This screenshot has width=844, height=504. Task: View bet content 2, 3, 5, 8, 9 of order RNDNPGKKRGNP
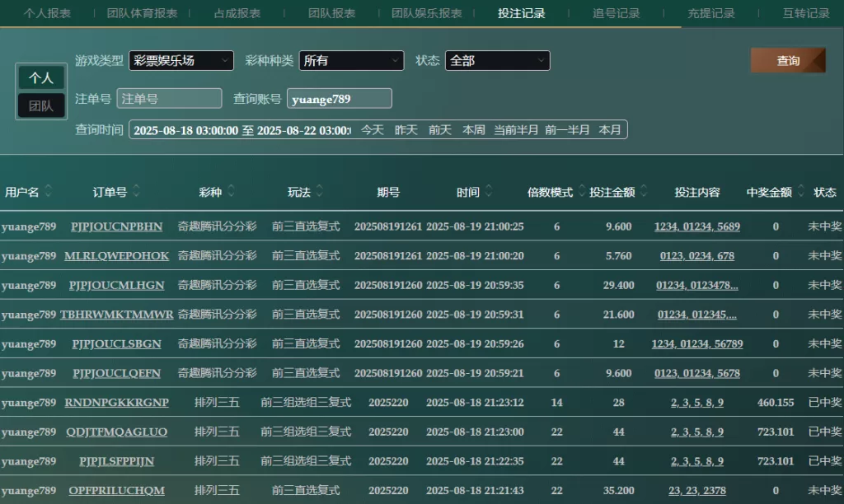coord(697,403)
